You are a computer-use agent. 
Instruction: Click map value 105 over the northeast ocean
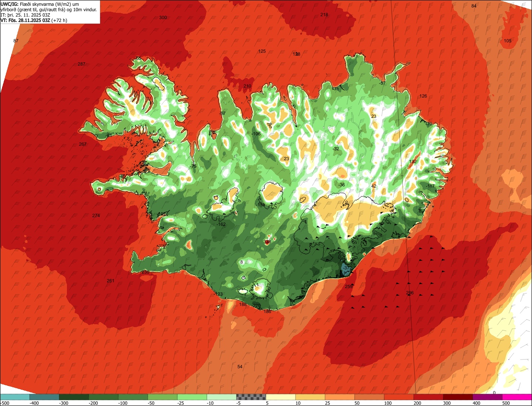507,41
